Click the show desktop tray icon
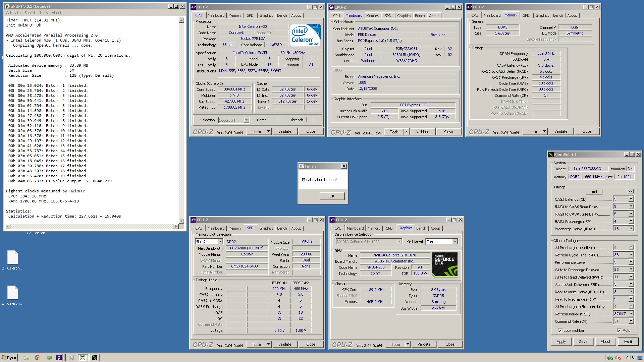This screenshot has height=362, width=644. (640, 358)
